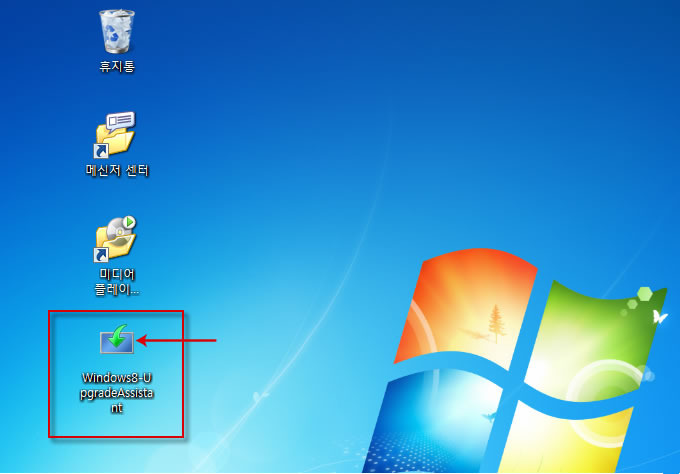Screen dimensions: 680x474
Task: Select the 미디어 플레이 shortcut icon
Action: (x=115, y=239)
